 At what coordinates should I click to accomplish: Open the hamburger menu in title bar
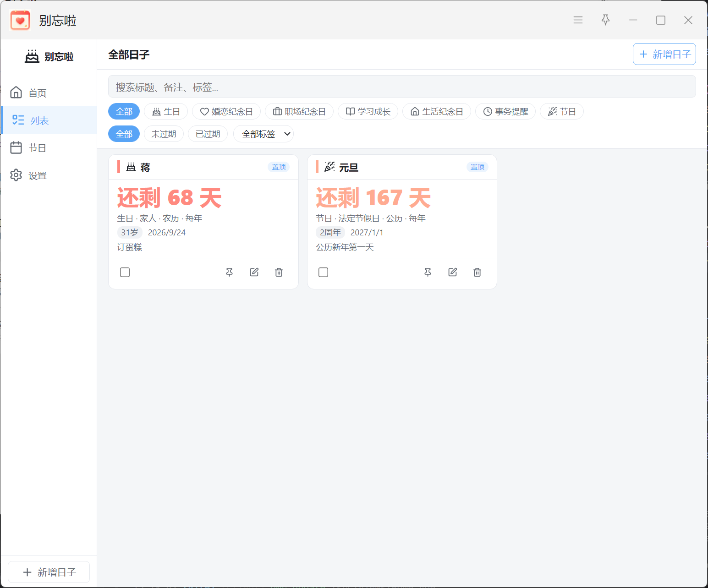coord(578,20)
